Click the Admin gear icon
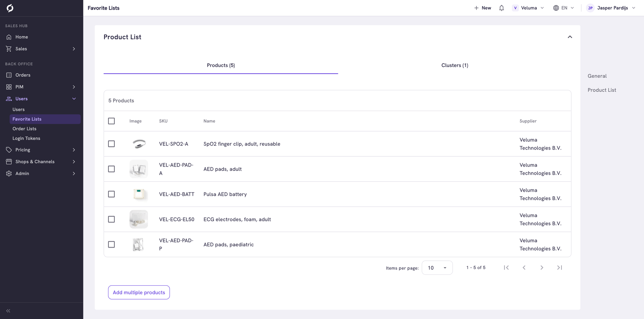The width and height of the screenshot is (644, 319). pos(9,174)
